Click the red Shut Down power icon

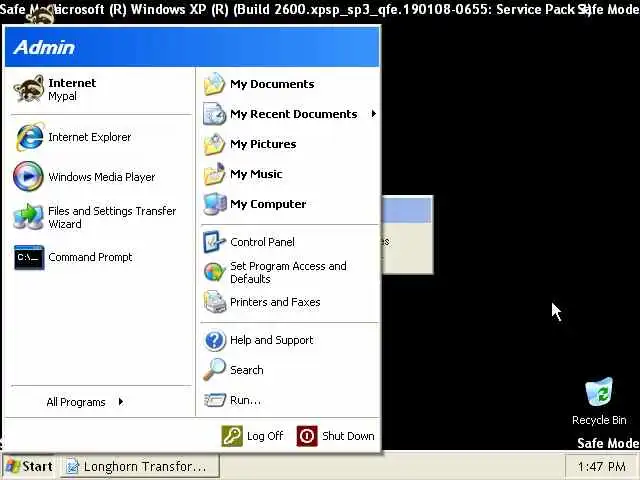[x=307, y=436]
